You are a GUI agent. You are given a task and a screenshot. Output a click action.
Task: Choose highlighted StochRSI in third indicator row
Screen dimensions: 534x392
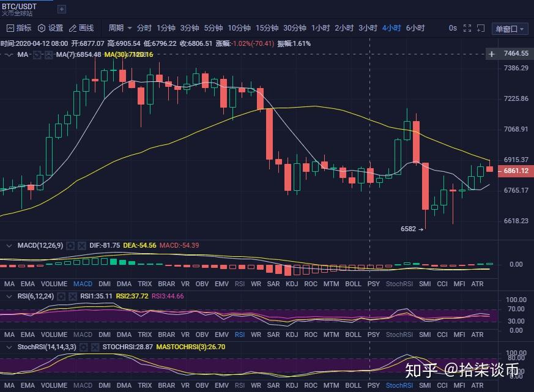(x=399, y=385)
